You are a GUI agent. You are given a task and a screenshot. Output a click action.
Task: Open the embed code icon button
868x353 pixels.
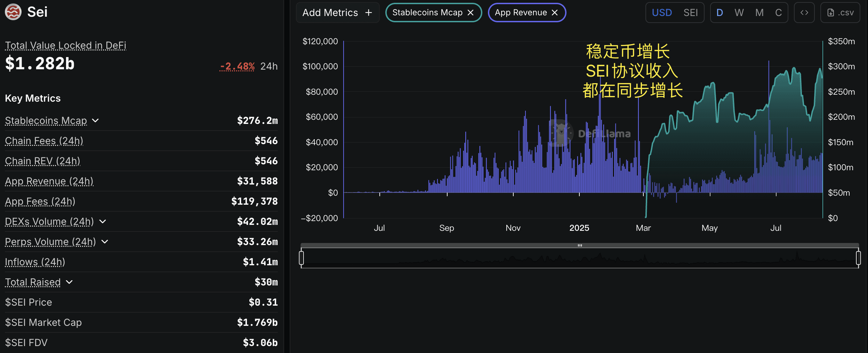[804, 13]
